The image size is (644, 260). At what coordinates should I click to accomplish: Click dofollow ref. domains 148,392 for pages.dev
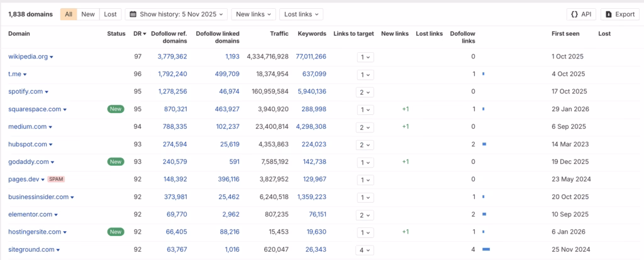[x=177, y=179]
